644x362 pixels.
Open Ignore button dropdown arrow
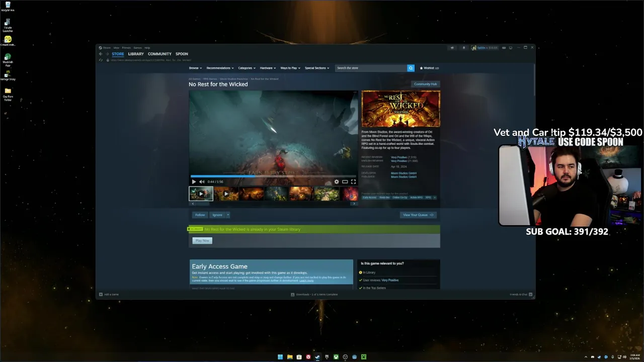pos(228,215)
